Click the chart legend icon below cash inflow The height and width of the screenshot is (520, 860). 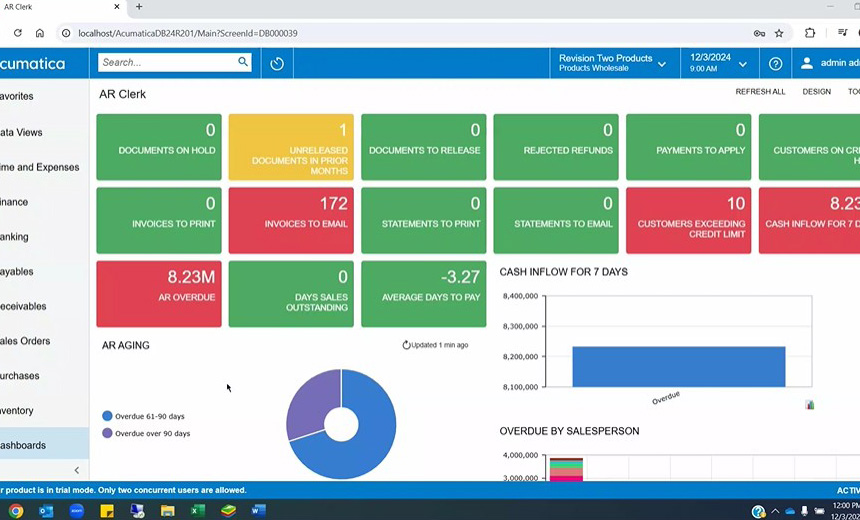[810, 405]
